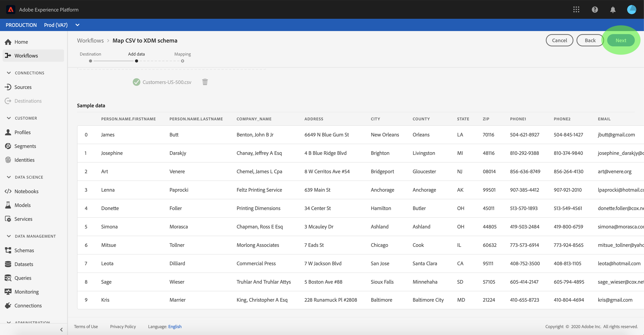Open the app switcher grid icon
644x335 pixels.
(576, 10)
